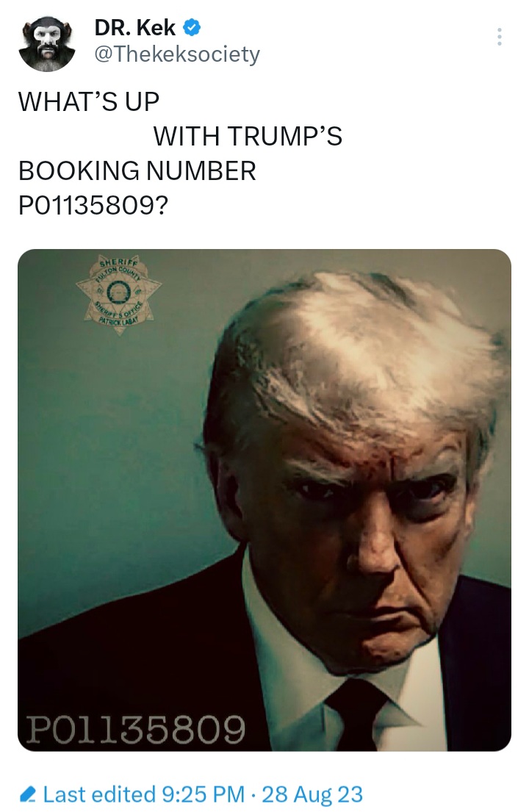This screenshot has width=529, height=812.
Task: Select the WHAT'S UP tweet line
Action: [89, 101]
